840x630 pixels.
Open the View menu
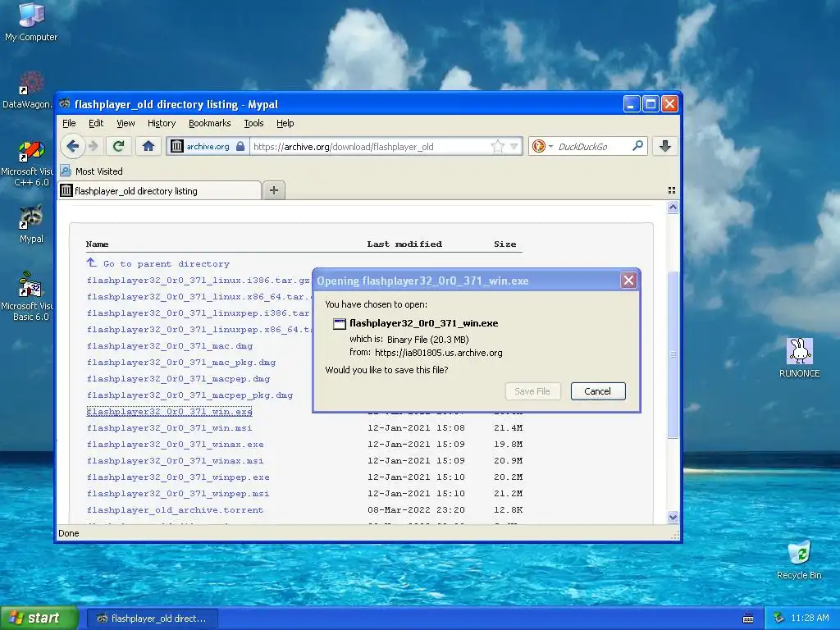coord(126,123)
